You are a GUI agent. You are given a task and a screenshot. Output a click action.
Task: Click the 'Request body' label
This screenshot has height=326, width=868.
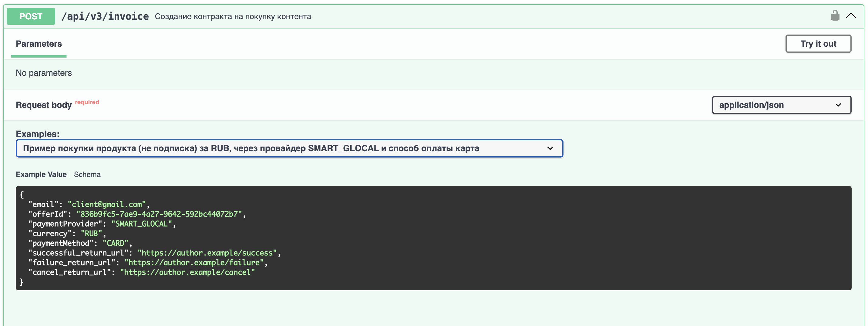(44, 105)
